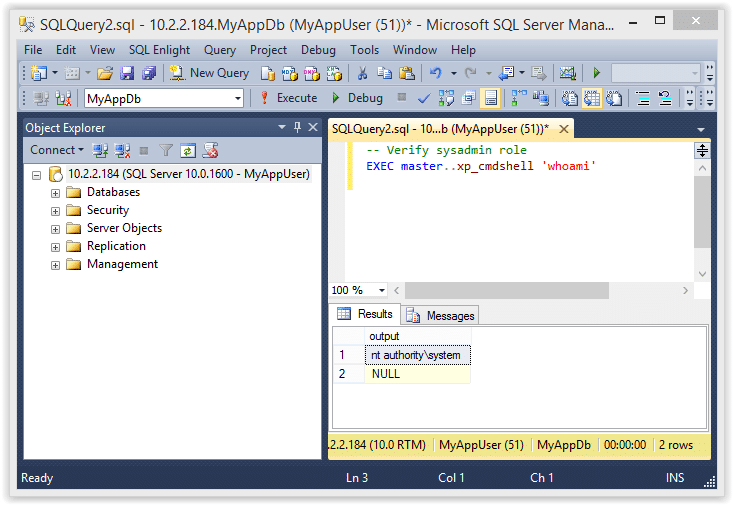
Task: Click the Navigate Backward icon
Action: pyautogui.click(x=506, y=73)
